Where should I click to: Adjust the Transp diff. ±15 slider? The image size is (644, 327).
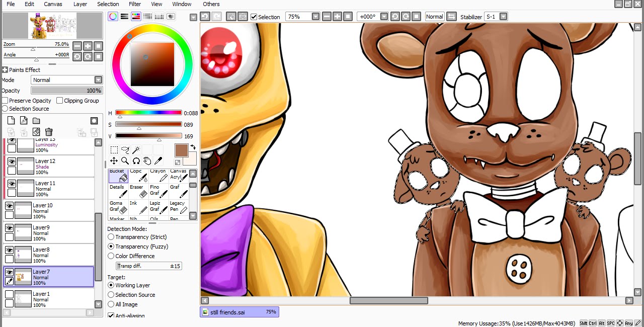point(149,266)
